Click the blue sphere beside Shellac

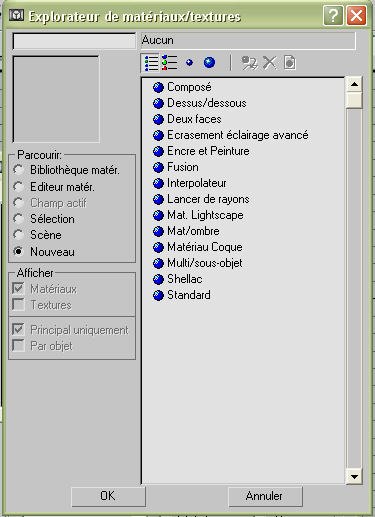(158, 279)
